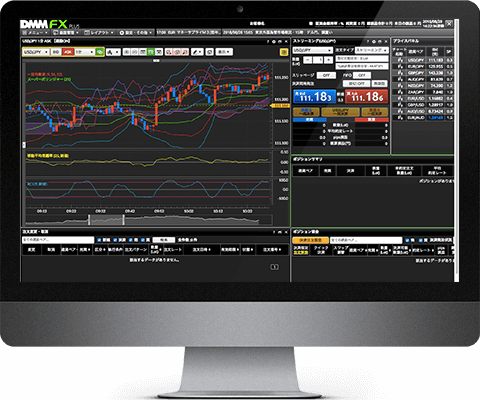Toggle the 買 checkbox in the order change panel
480x400 pixels.
click(143, 240)
